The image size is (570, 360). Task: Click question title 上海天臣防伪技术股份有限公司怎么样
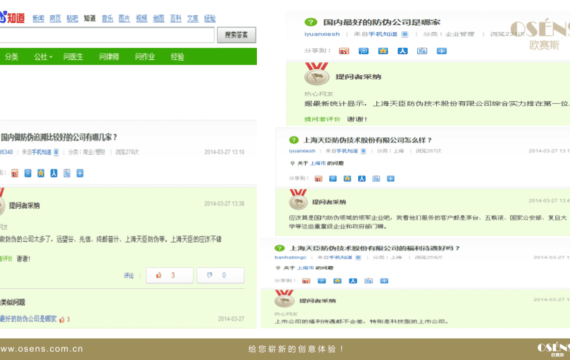(368, 140)
